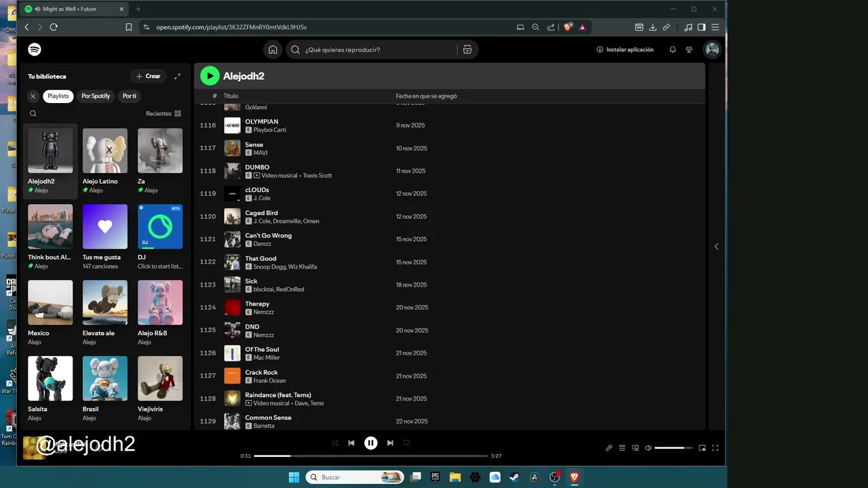Expand the right sidebar chevron
868x488 pixels.
click(716, 246)
